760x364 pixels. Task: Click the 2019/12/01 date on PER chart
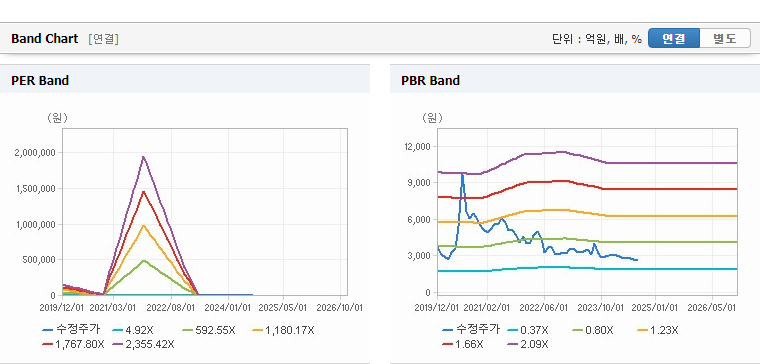point(62,307)
